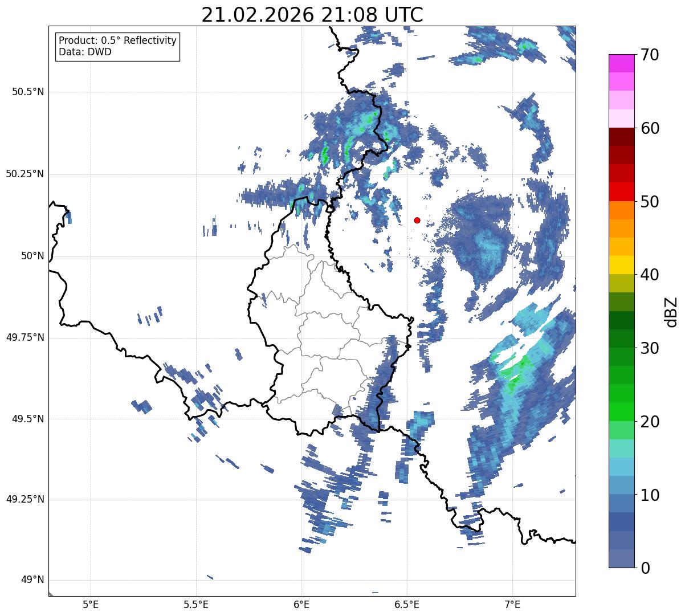Click the colorbar tick label 40

tap(650, 275)
